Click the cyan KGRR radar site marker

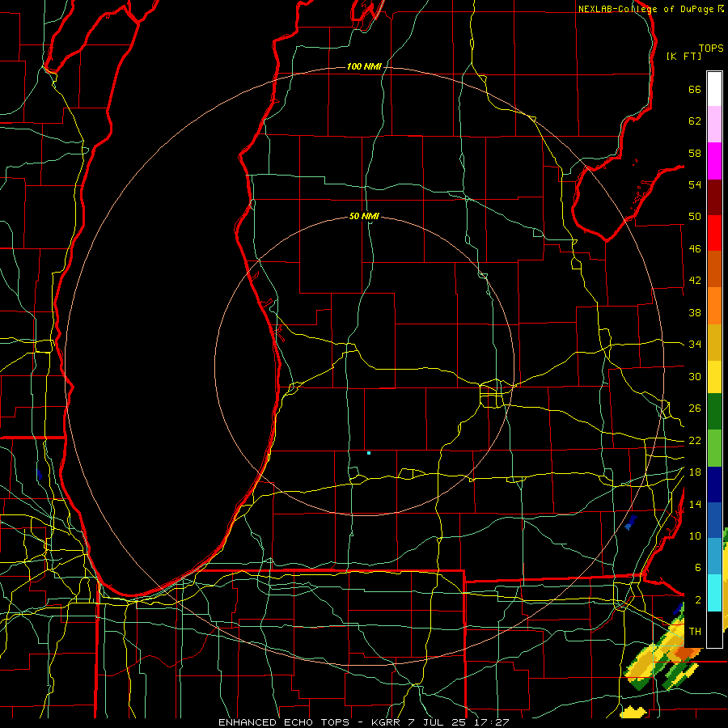tap(369, 453)
